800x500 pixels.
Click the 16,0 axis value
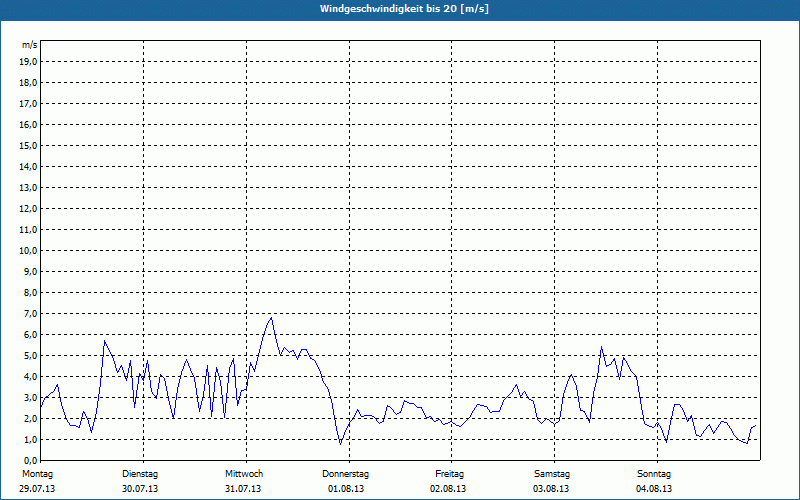29,124
